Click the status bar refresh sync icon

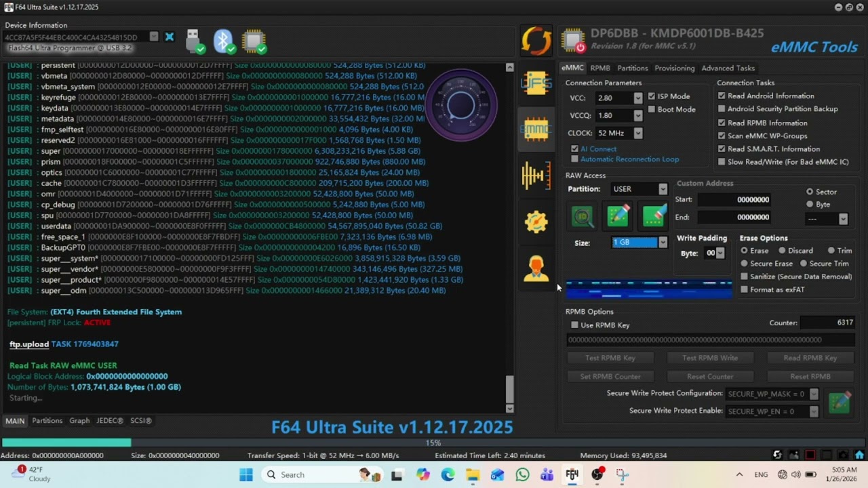pos(777,455)
